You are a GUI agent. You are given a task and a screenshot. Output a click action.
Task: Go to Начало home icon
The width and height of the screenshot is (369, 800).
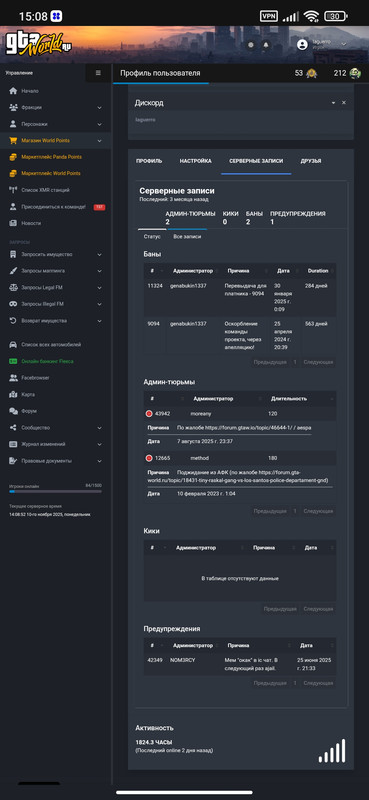point(13,91)
